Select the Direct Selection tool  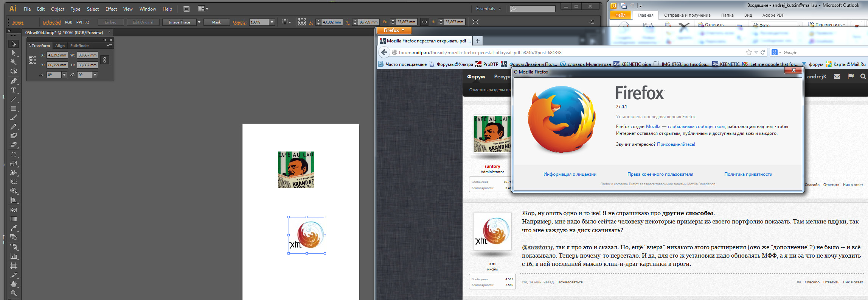(x=14, y=53)
